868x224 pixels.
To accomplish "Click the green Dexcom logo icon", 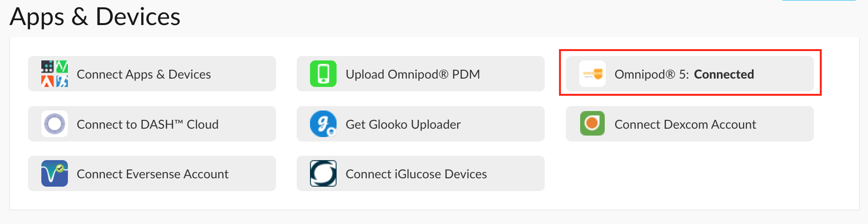I will coord(592,124).
